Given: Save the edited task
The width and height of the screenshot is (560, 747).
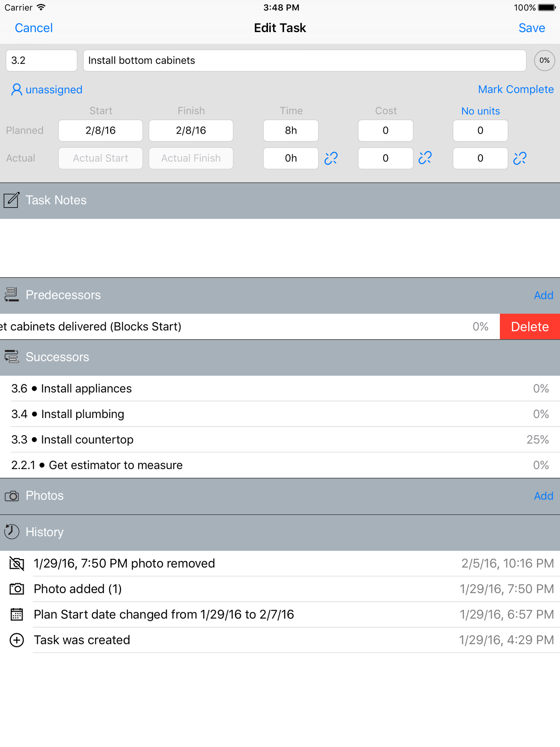Looking at the screenshot, I should pos(532,28).
